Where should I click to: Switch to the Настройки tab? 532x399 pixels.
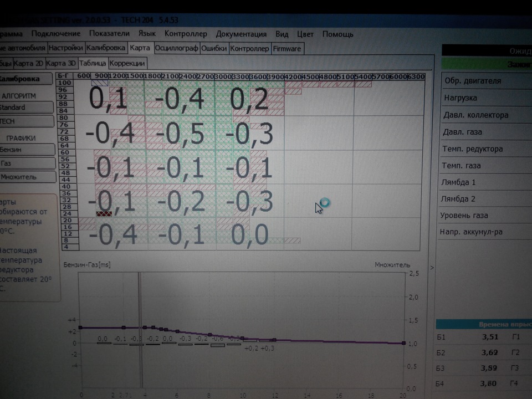[65, 48]
